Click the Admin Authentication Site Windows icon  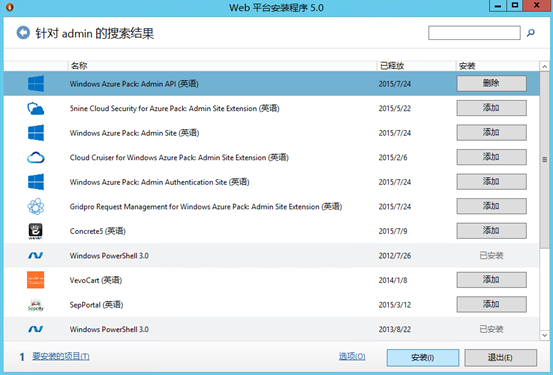tap(36, 182)
